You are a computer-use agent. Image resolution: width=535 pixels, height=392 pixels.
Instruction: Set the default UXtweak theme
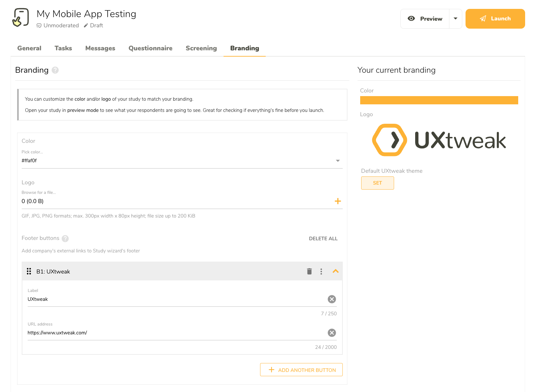(378, 183)
